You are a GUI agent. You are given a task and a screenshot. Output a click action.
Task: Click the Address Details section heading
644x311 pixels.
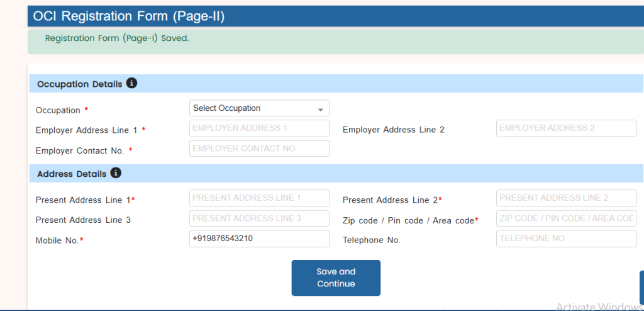[x=72, y=174]
